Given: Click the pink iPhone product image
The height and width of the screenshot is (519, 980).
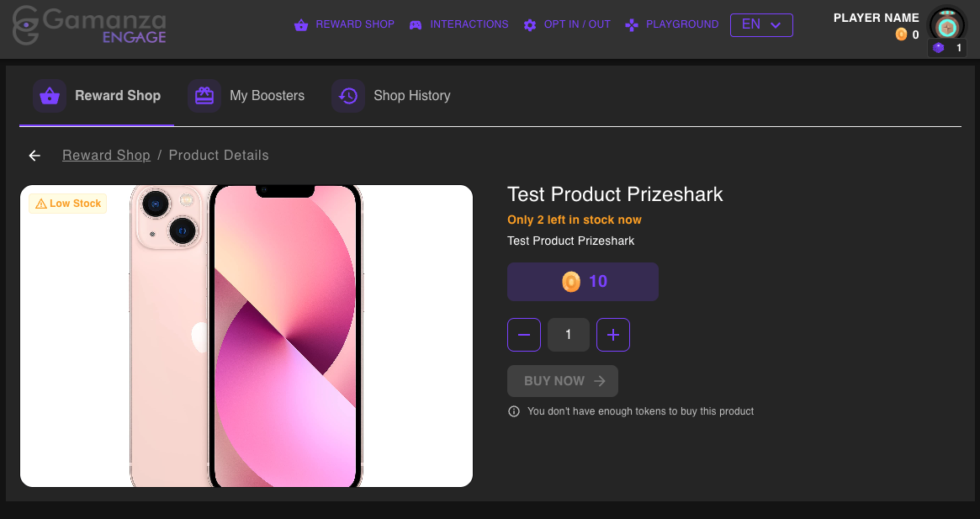Looking at the screenshot, I should point(246,336).
